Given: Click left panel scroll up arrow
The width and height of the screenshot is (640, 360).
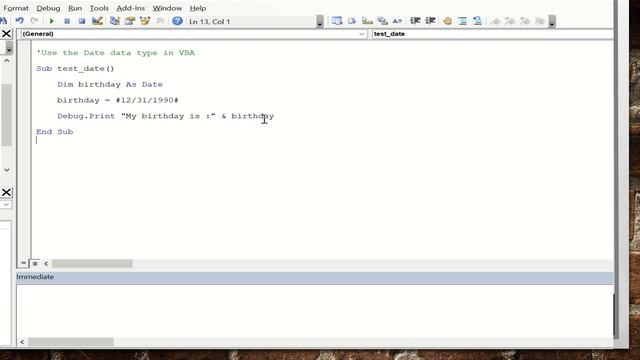Looking at the screenshot, I should [x=7, y=60].
